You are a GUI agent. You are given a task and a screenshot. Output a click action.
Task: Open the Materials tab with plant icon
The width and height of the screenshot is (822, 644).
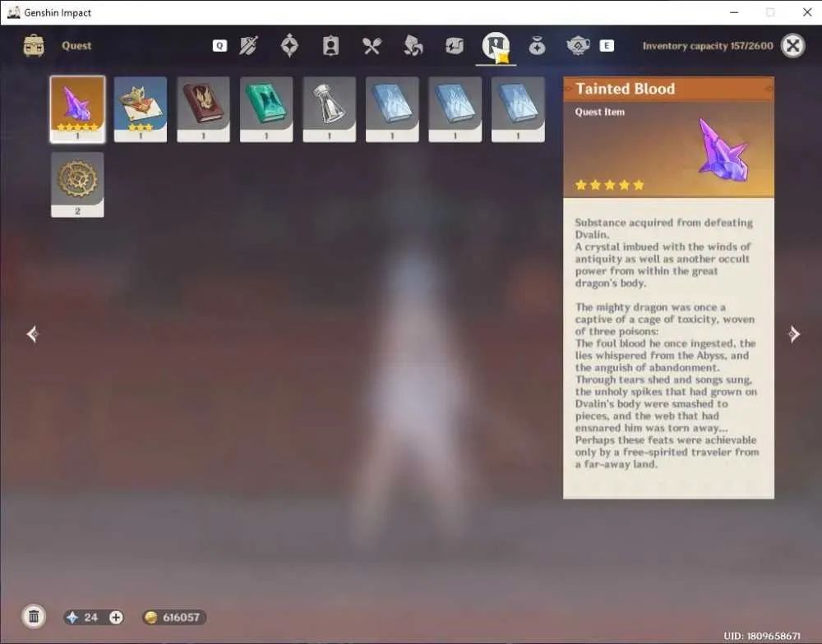click(x=413, y=45)
